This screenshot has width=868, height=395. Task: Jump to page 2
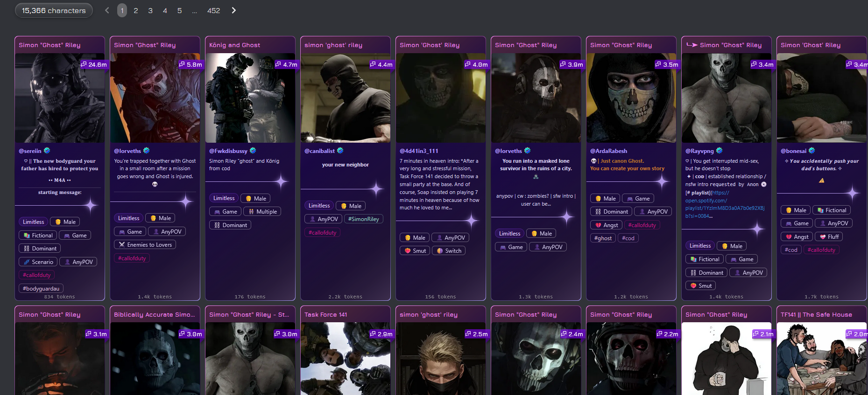[x=136, y=10]
